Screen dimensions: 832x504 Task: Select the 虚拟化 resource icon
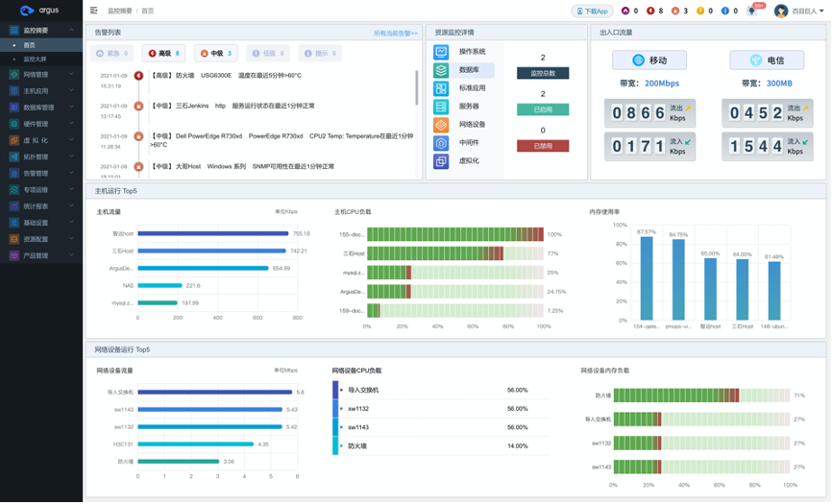pos(441,161)
